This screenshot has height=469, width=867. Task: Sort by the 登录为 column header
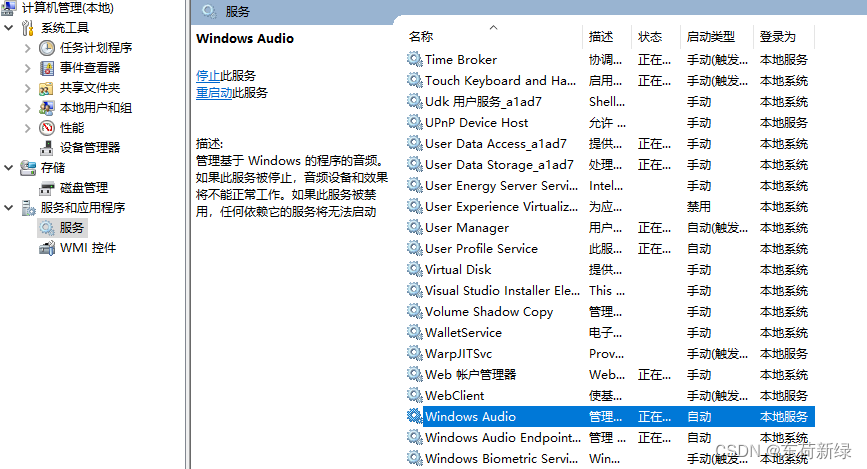(x=783, y=37)
